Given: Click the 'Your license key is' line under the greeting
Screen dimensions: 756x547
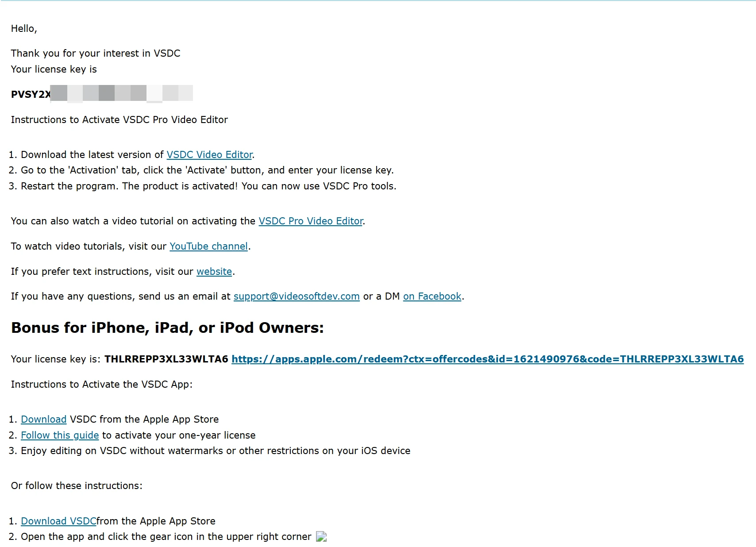Looking at the screenshot, I should (54, 69).
